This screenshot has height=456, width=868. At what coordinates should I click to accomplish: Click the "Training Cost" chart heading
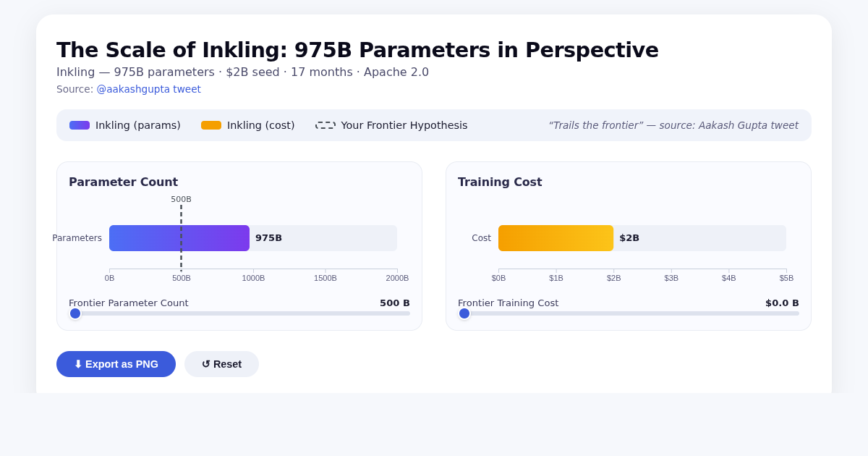click(500, 182)
